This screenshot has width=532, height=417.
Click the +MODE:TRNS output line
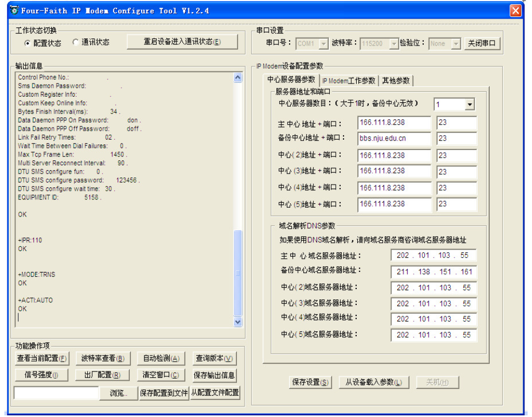(36, 275)
